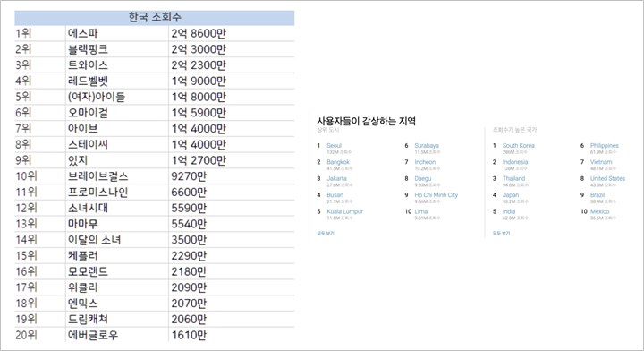Select the 케플러 cell
The height and width of the screenshot is (351, 644).
(117, 256)
